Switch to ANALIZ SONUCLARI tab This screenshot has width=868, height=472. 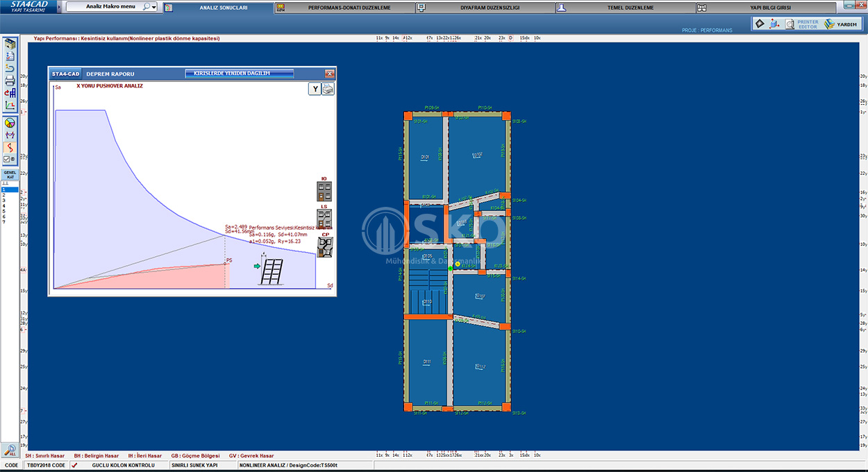219,8
